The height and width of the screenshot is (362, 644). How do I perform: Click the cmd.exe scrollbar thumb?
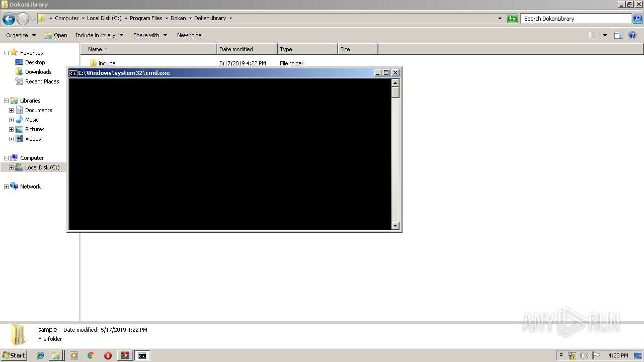395,93
